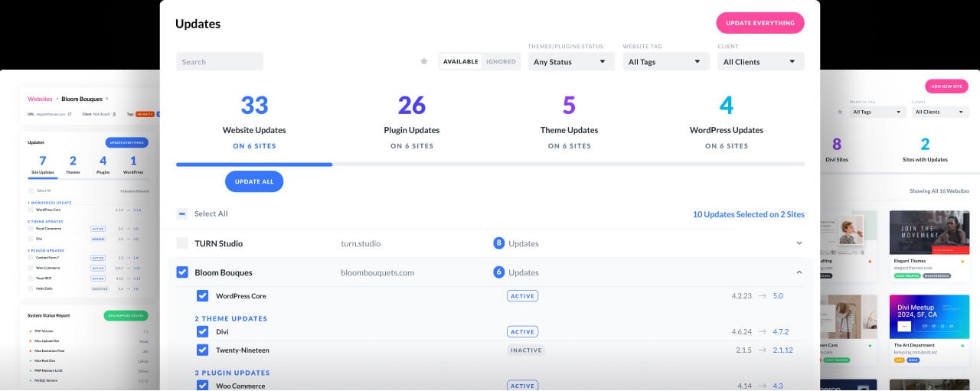The image size is (980, 391).
Task: Click the ACTIVE badge on WordPress Core row
Action: (522, 296)
